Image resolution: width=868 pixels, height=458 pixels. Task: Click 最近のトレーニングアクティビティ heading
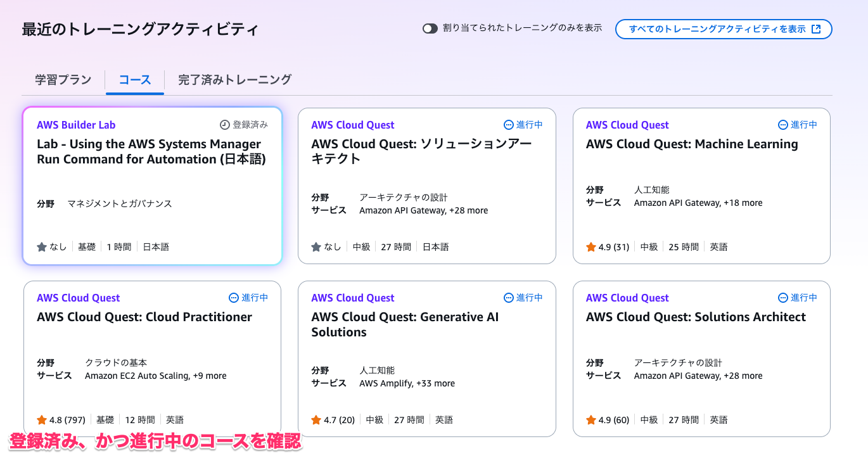(140, 30)
